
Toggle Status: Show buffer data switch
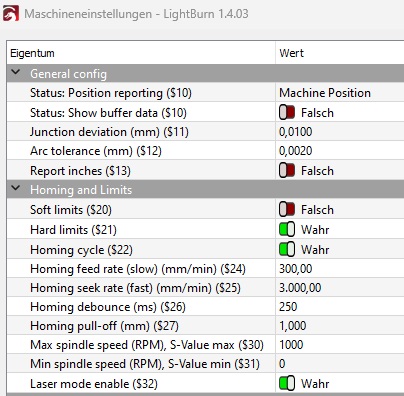point(287,113)
